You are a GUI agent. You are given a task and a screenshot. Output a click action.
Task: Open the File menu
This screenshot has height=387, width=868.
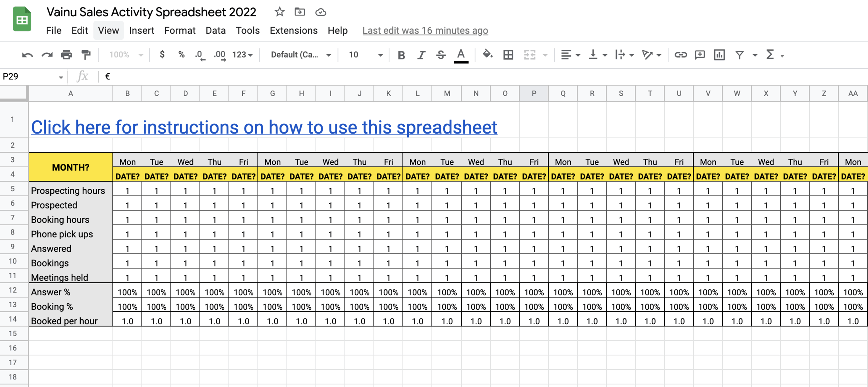54,31
